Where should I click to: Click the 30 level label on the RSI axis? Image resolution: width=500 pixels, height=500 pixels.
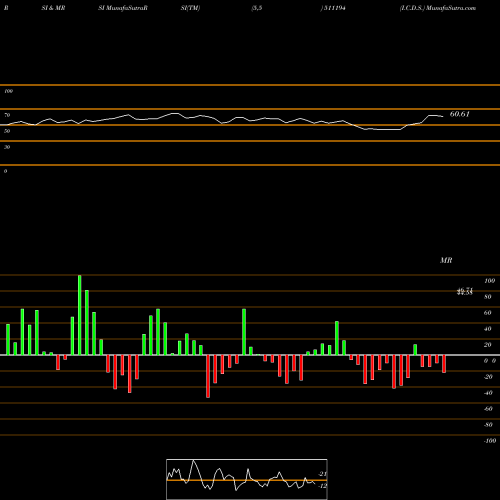pos(7,147)
